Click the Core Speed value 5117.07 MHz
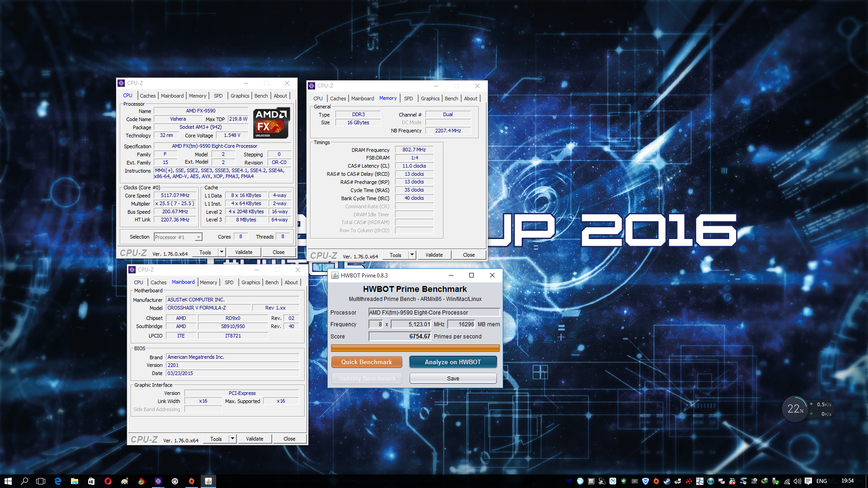This screenshot has height=488, width=868. [x=175, y=196]
